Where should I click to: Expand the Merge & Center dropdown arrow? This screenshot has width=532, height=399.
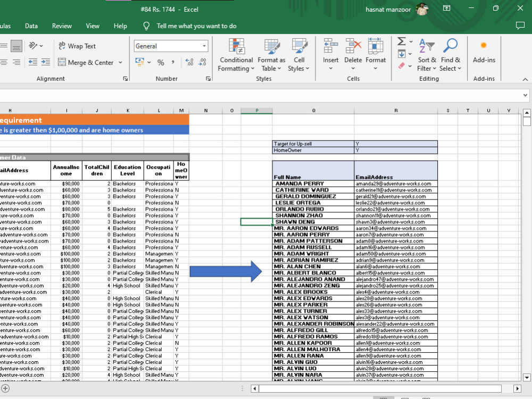point(120,62)
